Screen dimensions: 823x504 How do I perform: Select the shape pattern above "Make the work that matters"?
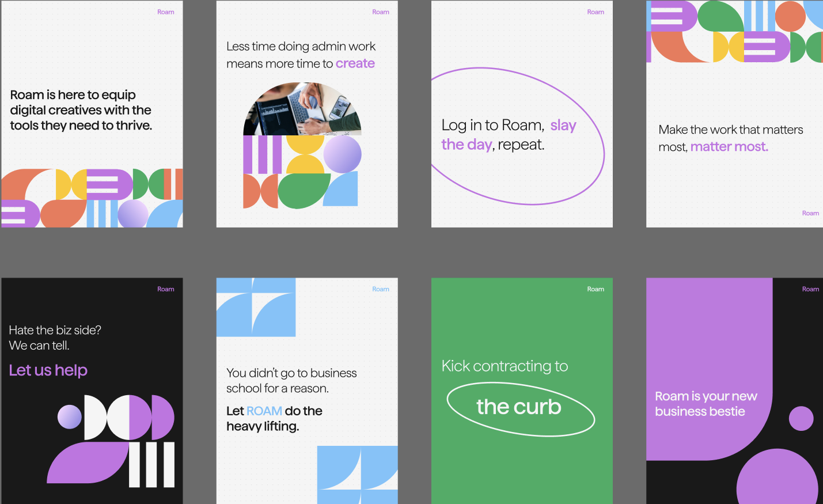(x=734, y=32)
